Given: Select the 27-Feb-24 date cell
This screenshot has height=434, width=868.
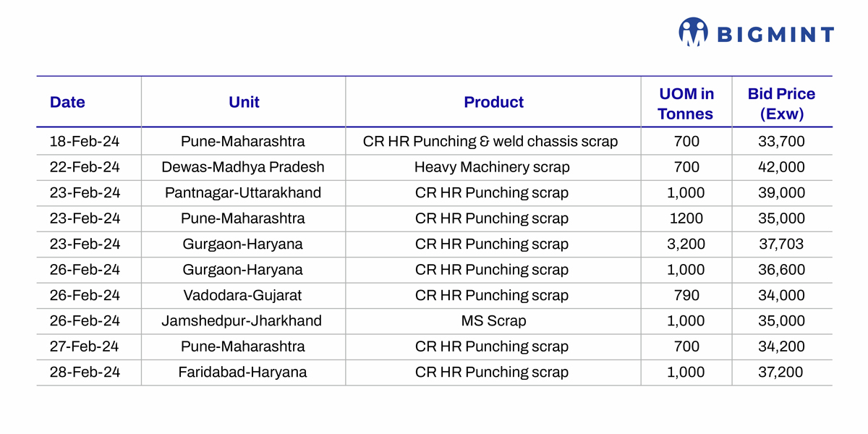Looking at the screenshot, I should tap(85, 346).
